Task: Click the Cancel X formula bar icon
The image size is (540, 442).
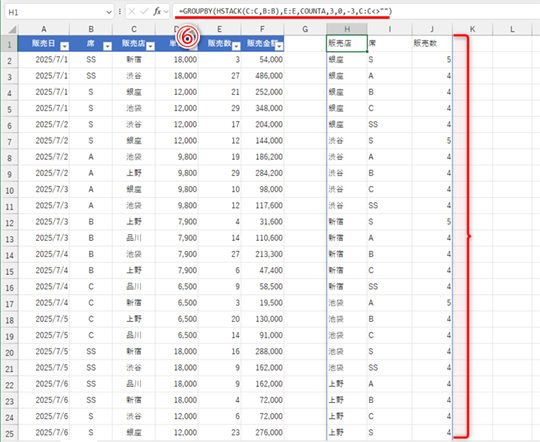Action: (132, 12)
